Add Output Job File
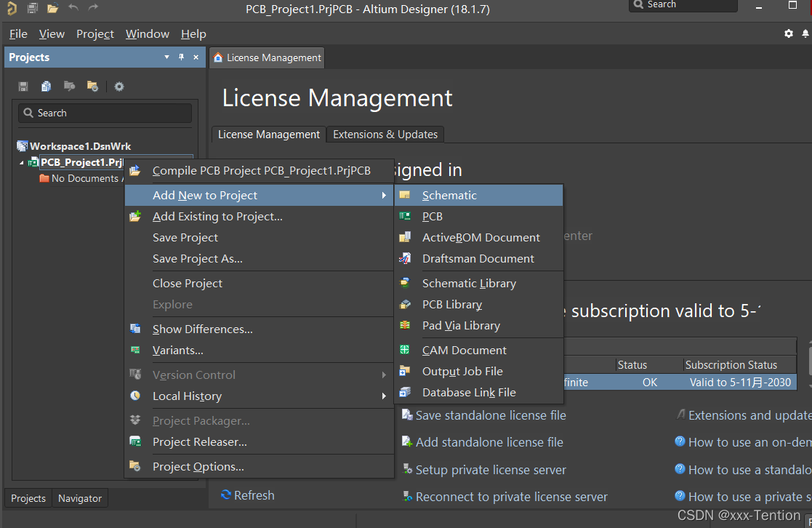The width and height of the screenshot is (812, 528). 478,372
